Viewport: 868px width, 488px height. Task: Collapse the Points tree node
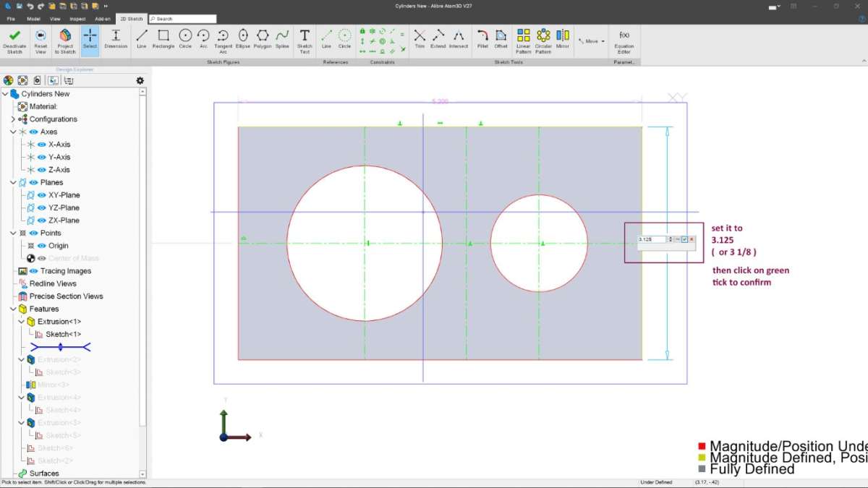click(13, 233)
